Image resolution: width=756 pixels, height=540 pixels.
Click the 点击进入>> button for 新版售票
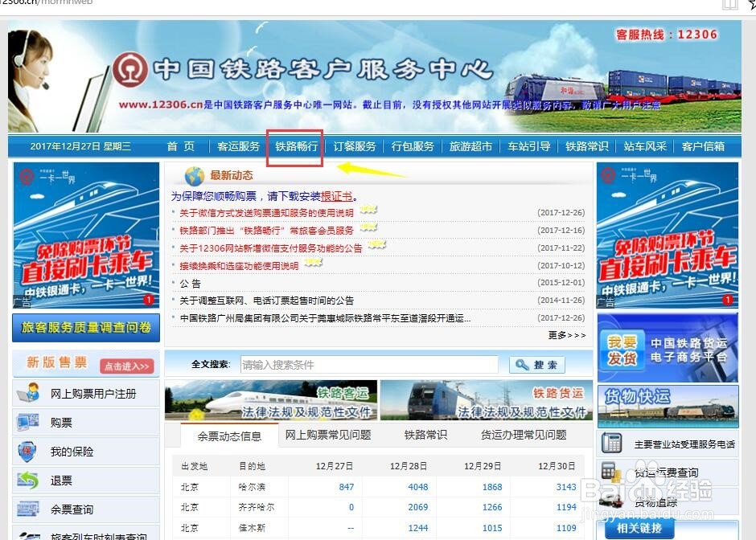click(x=127, y=366)
